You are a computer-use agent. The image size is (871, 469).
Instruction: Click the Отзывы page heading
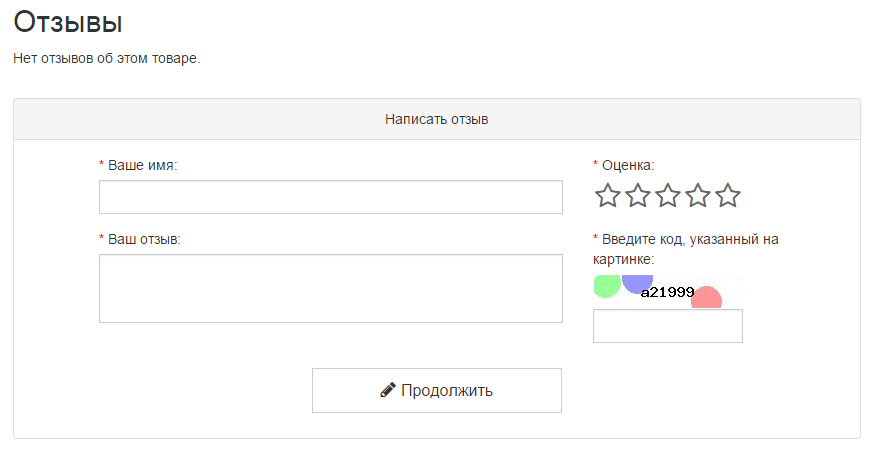pos(68,22)
